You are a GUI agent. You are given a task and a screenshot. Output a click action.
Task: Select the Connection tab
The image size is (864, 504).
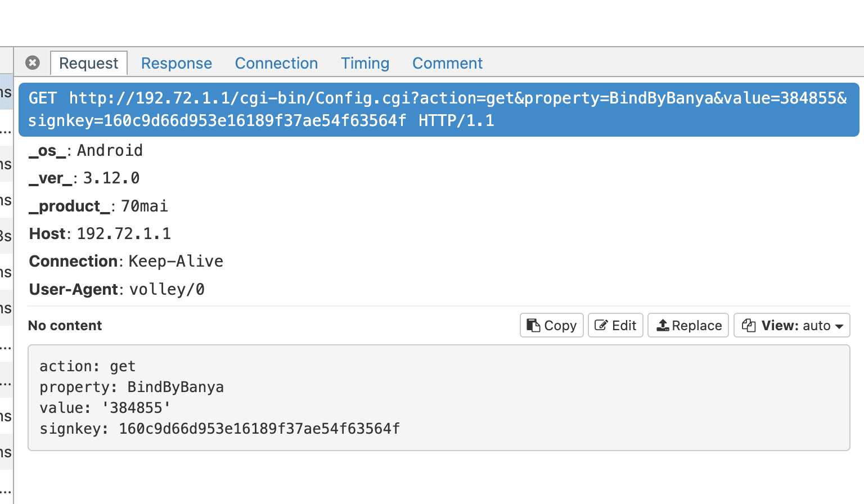tap(276, 63)
